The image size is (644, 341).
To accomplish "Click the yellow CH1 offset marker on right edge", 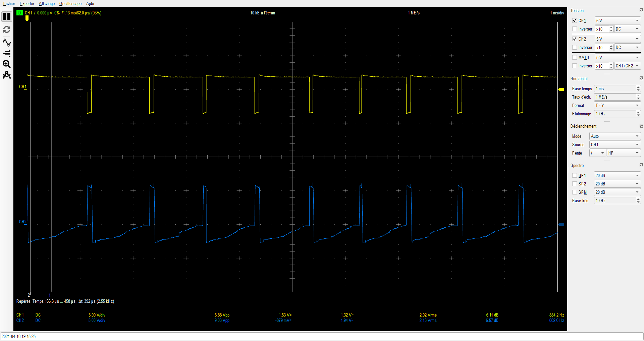I will click(561, 89).
